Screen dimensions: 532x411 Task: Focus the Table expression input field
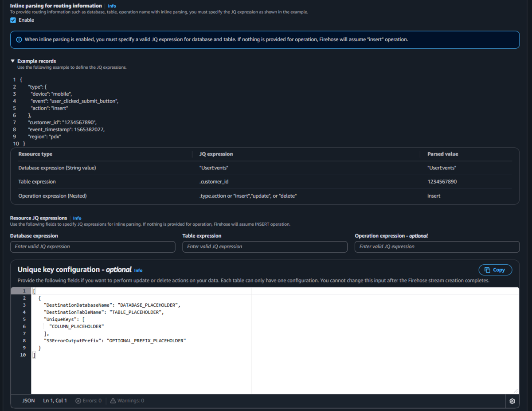coord(265,247)
